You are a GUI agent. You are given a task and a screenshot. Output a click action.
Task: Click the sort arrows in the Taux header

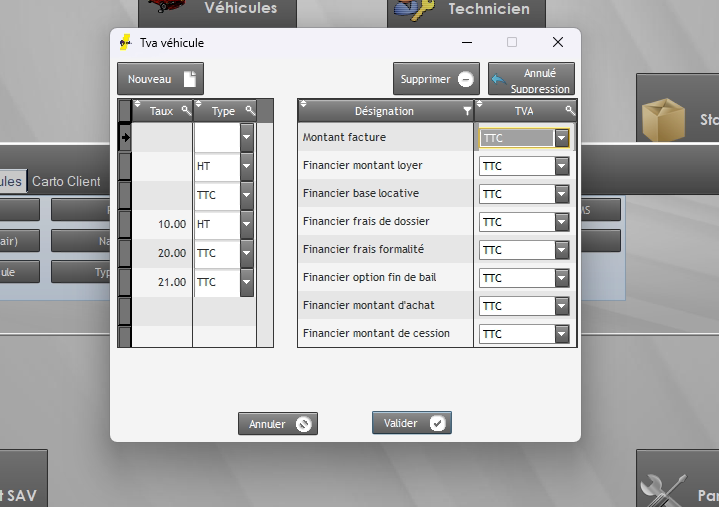tap(138, 106)
